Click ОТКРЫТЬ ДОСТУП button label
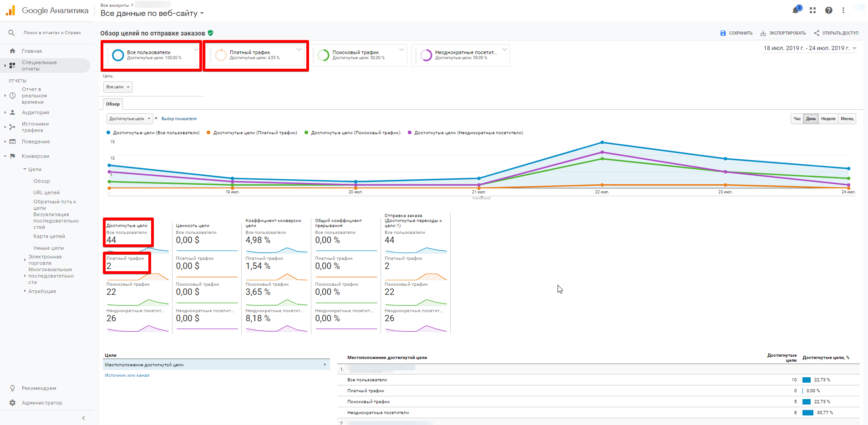868x425 pixels. pos(840,33)
